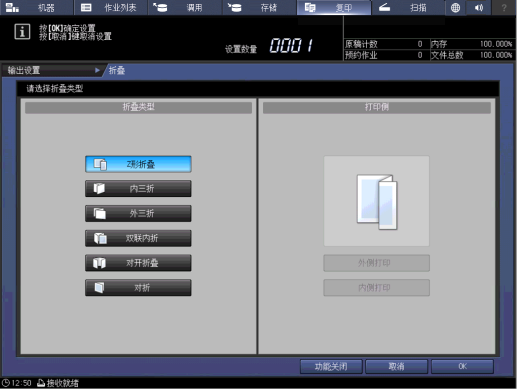
Task: Click the 文件总数 100.000% entry
Action: coord(472,55)
